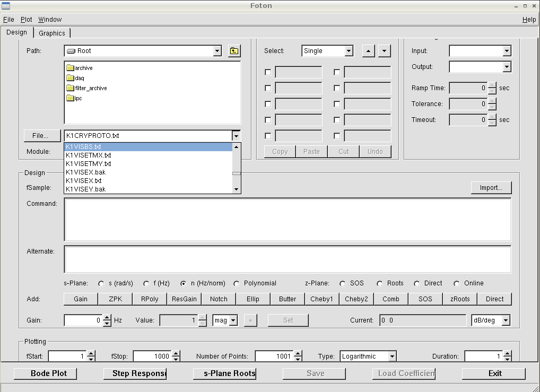
Task: Open the Select Single dropdown
Action: coord(349,51)
